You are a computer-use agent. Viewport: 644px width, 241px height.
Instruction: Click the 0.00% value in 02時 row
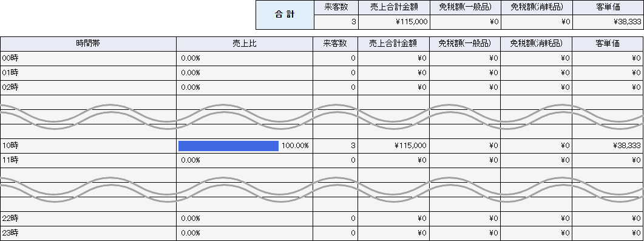(x=191, y=87)
